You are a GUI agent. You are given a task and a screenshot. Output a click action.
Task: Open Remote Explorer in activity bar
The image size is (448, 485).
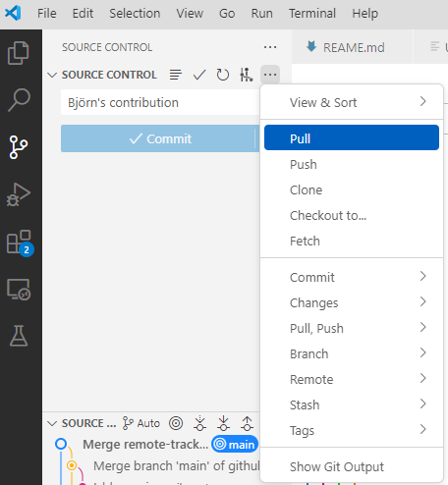(19, 290)
